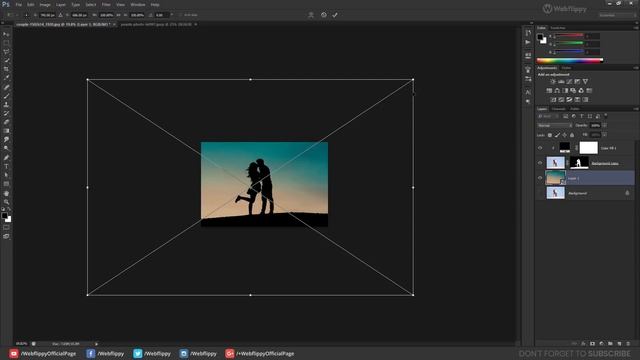Delete layer with trash icon
The width and height of the screenshot is (640, 360).
628,344
